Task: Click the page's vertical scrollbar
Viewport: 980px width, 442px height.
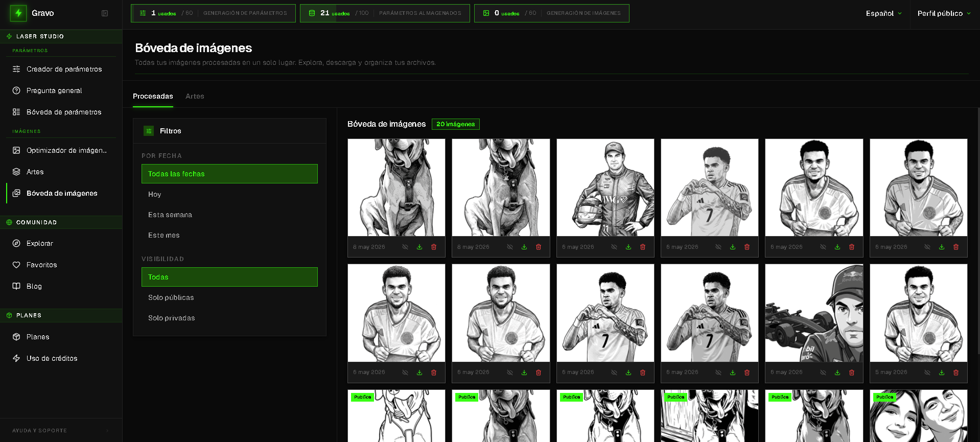Action: 978,230
